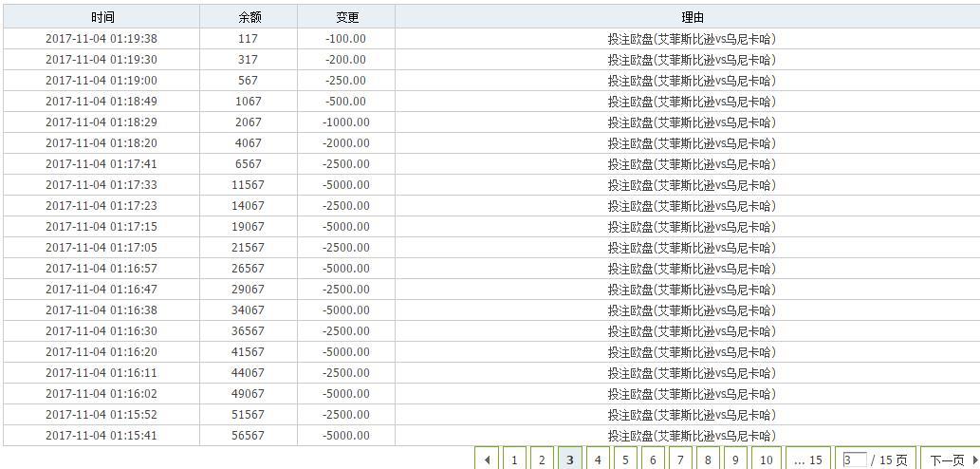
Task: Select reason text in the 01:15:41 row
Action: [692, 435]
